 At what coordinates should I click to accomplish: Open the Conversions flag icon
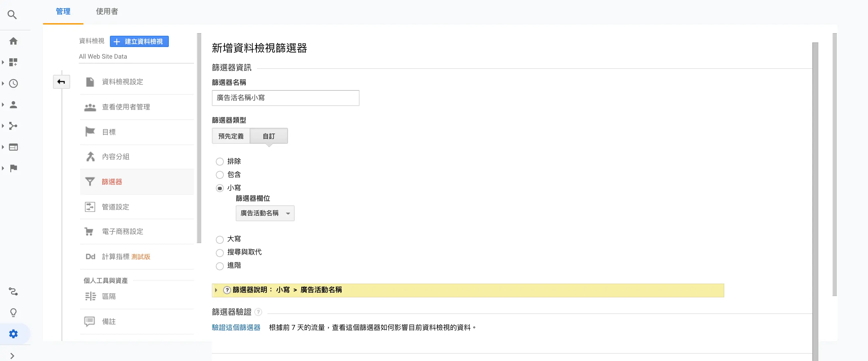14,168
